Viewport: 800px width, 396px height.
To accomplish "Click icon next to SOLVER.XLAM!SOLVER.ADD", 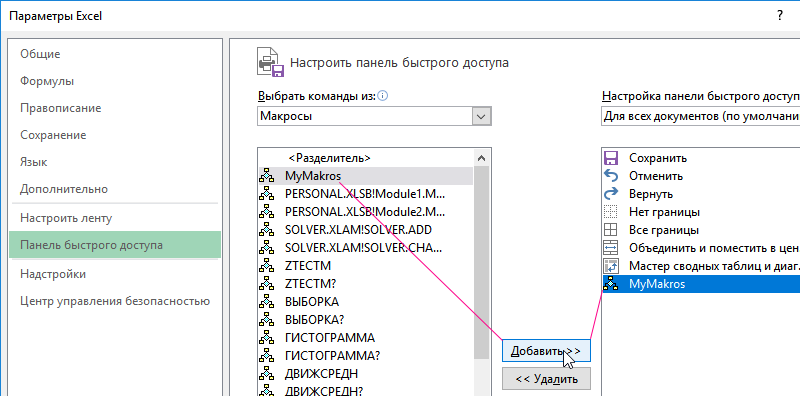I will tap(266, 230).
